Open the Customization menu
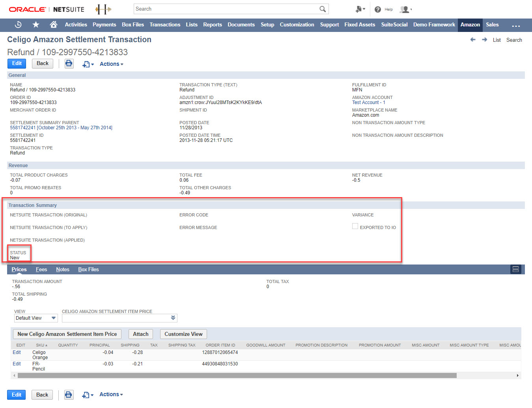 (x=297, y=25)
